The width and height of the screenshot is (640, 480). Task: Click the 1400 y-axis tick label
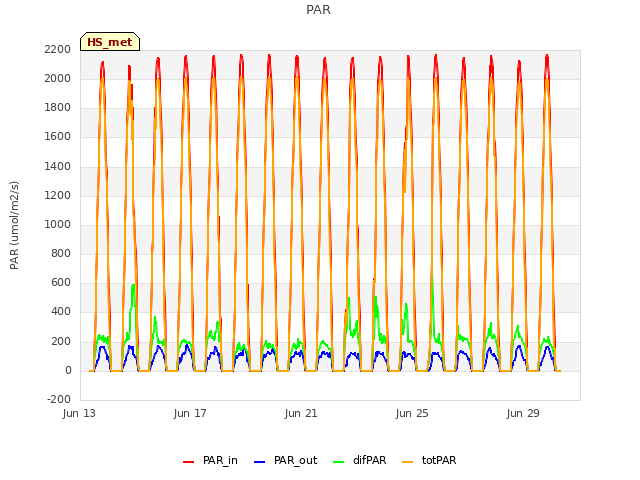pos(58,166)
